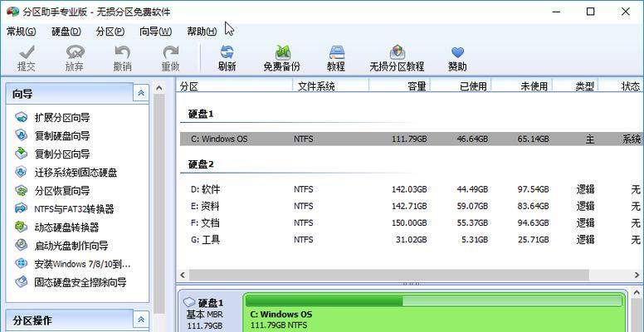Launch the 固态硬盘安全擦除向导 link
This screenshot has height=332, width=644.
(x=80, y=282)
